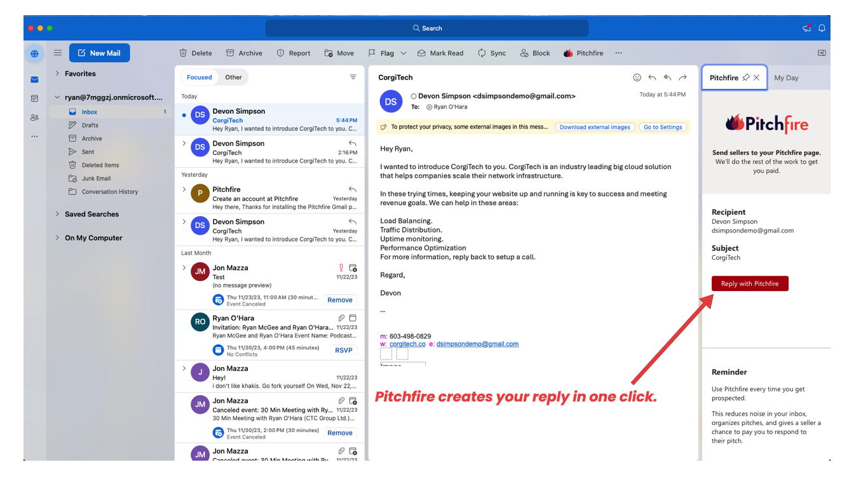Switch to the My Day tab
The width and height of the screenshot is (868, 488).
[x=787, y=78]
